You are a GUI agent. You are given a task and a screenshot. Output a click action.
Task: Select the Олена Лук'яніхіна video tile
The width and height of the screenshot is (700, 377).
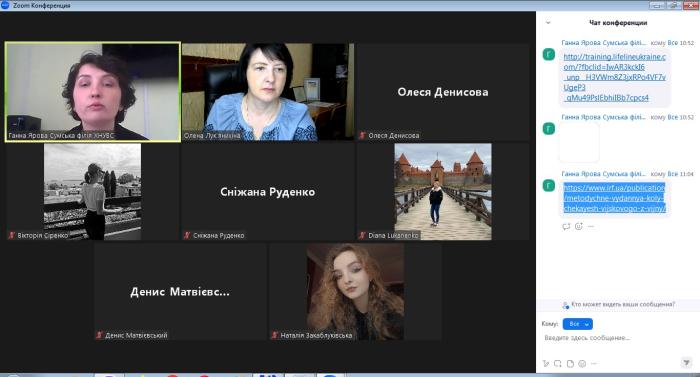[268, 92]
